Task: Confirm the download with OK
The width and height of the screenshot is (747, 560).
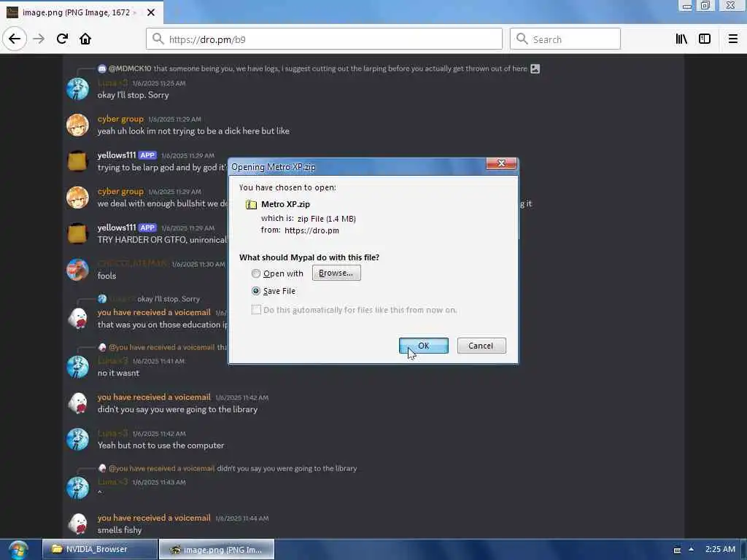Action: 424,346
